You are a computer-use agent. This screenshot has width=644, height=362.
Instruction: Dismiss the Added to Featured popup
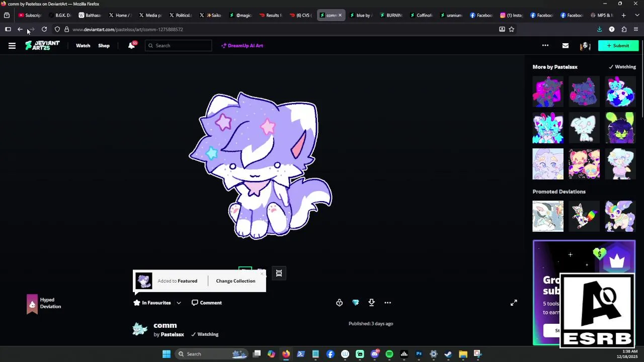262,274
